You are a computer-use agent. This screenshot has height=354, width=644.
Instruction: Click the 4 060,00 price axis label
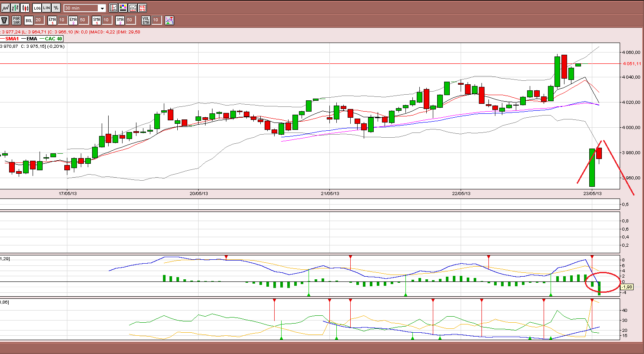coord(631,52)
